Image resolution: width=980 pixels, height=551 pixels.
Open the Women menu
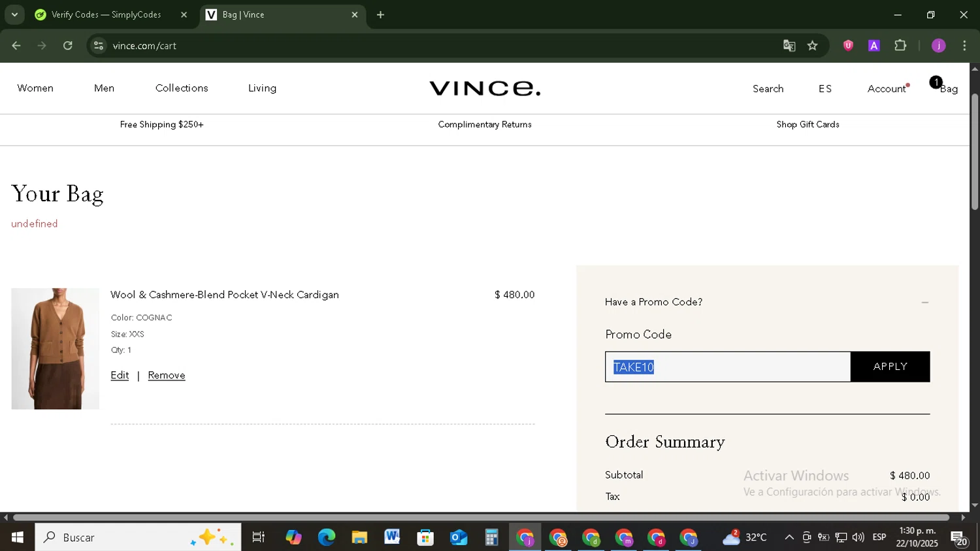[x=35, y=88]
